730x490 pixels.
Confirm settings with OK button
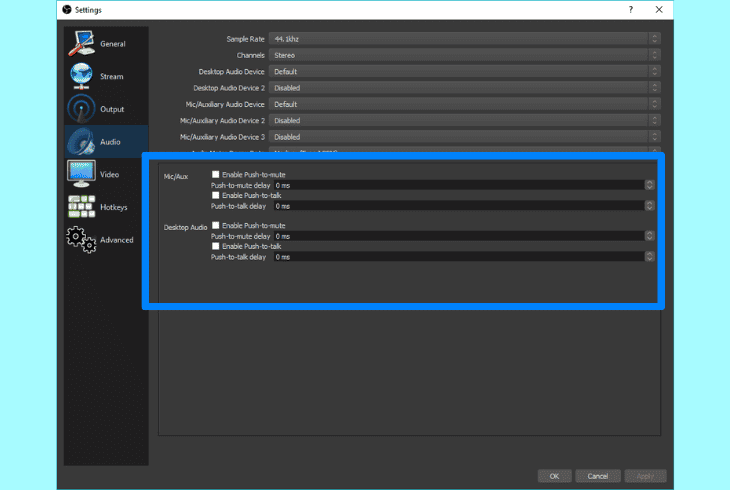[554, 476]
